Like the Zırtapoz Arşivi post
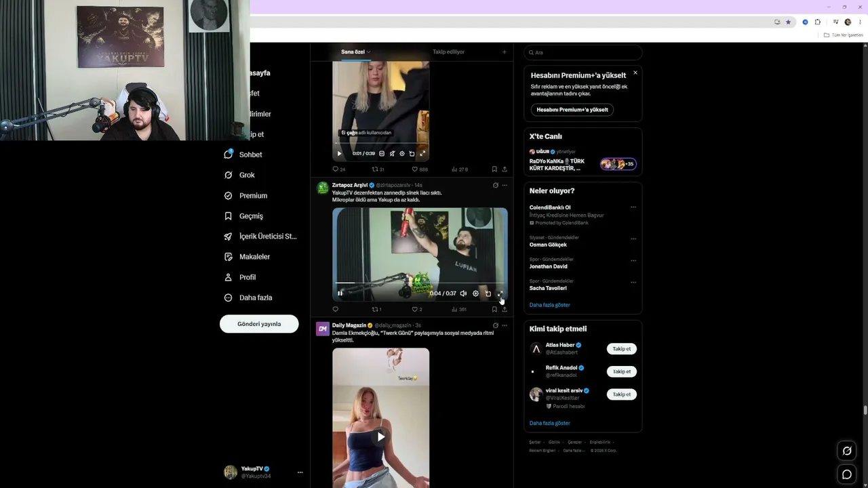This screenshot has width=868, height=488. [x=417, y=309]
